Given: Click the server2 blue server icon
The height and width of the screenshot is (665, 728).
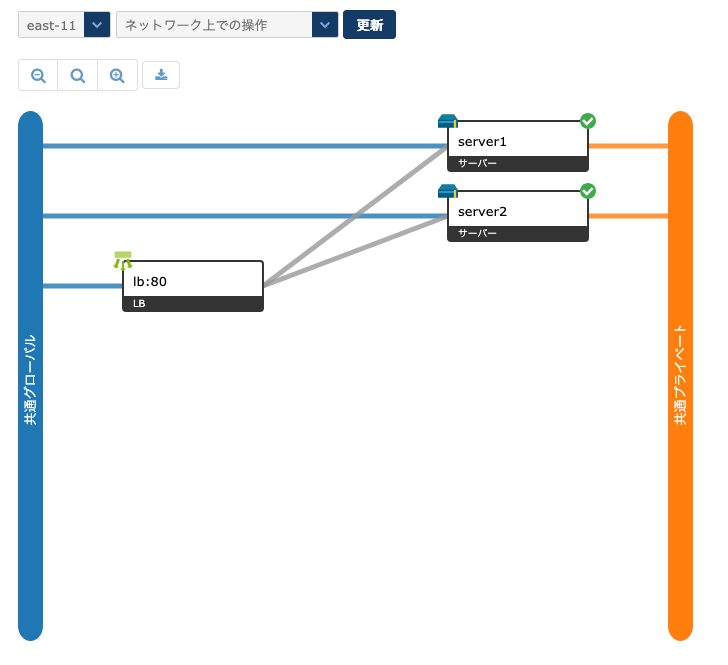Looking at the screenshot, I should pyautogui.click(x=447, y=191).
